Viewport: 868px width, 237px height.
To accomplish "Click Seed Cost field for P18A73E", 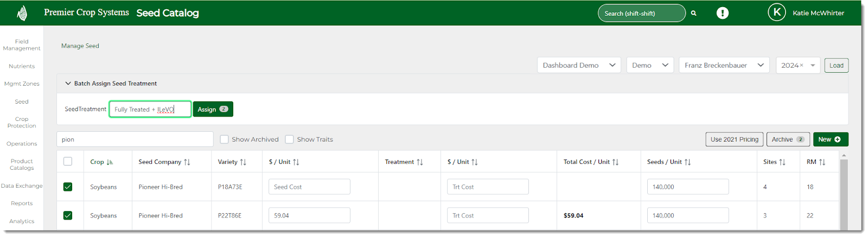I will (x=309, y=187).
